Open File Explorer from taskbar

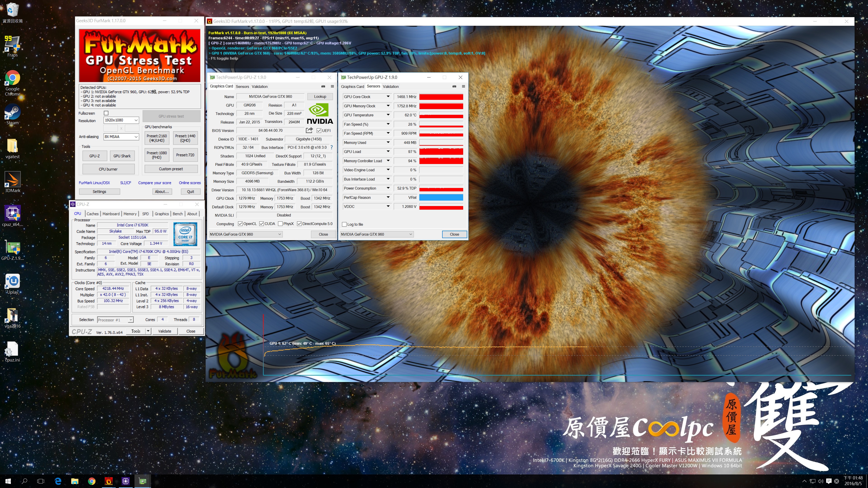pyautogui.click(x=75, y=481)
